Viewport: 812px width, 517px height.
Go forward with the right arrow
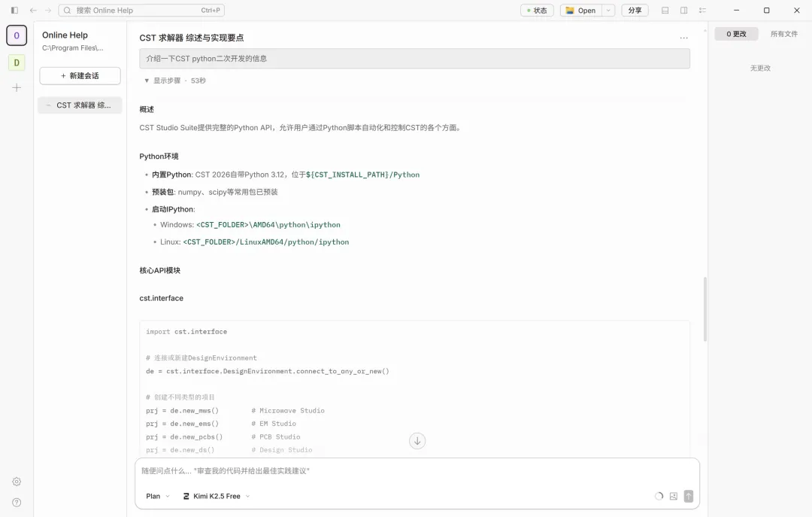(47, 11)
